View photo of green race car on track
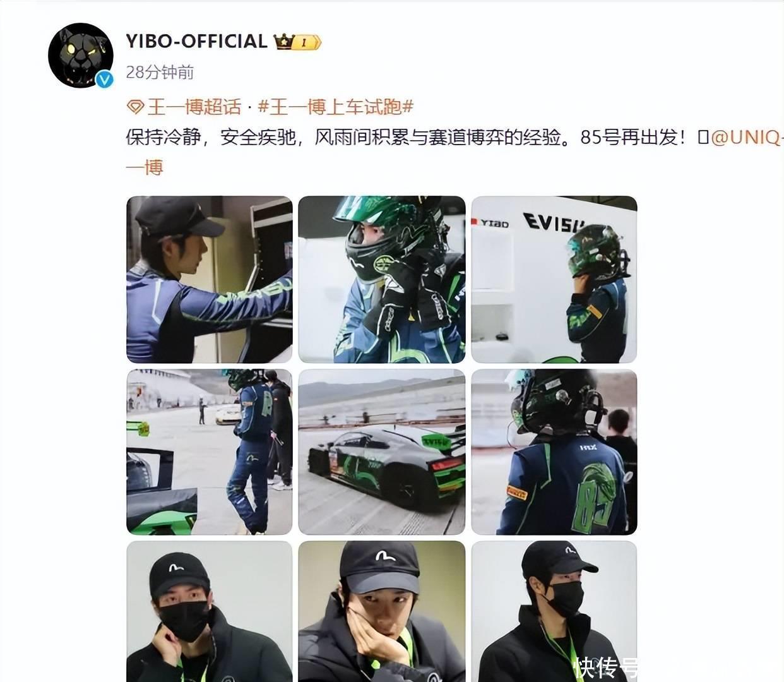784x682 pixels. pyautogui.click(x=382, y=452)
